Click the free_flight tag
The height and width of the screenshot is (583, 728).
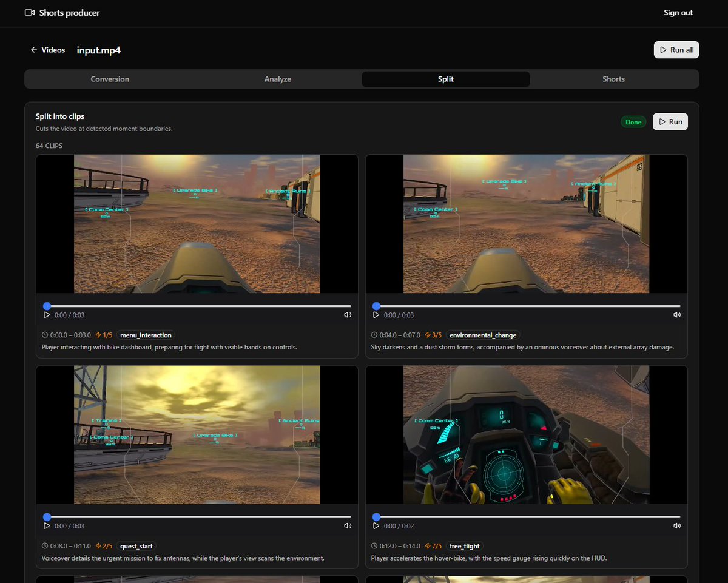[465, 546]
